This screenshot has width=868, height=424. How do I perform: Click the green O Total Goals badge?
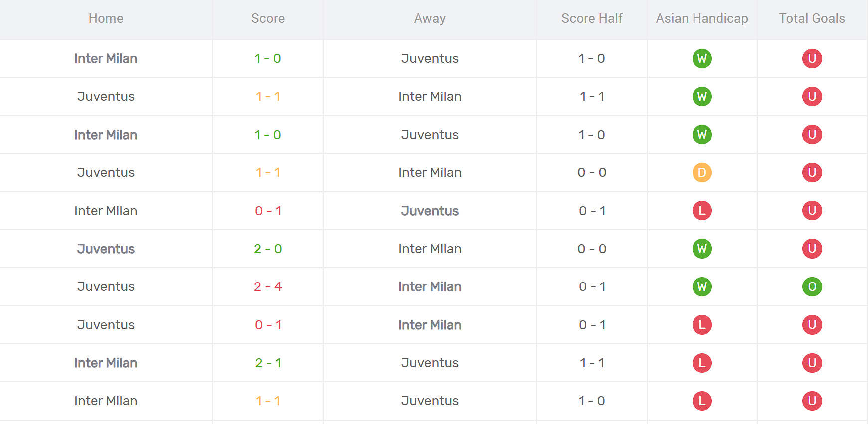pos(812,287)
